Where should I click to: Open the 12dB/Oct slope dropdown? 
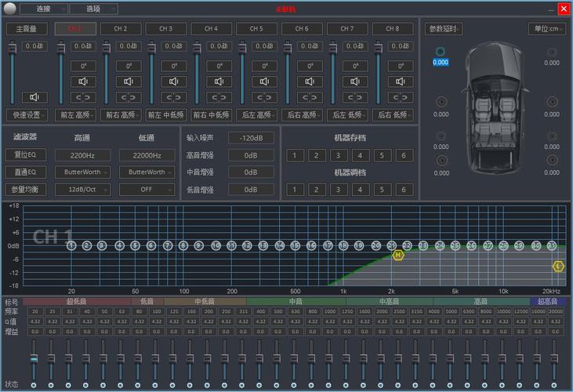point(82,190)
